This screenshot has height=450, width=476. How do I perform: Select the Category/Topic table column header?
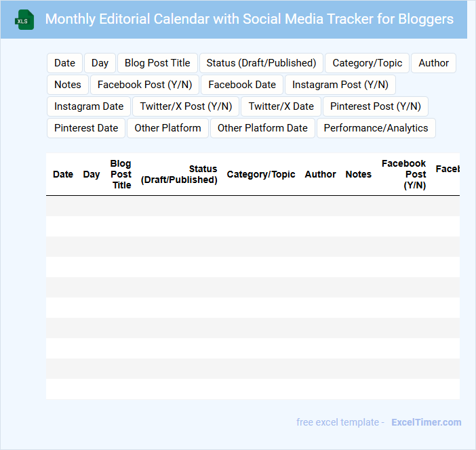coord(261,174)
